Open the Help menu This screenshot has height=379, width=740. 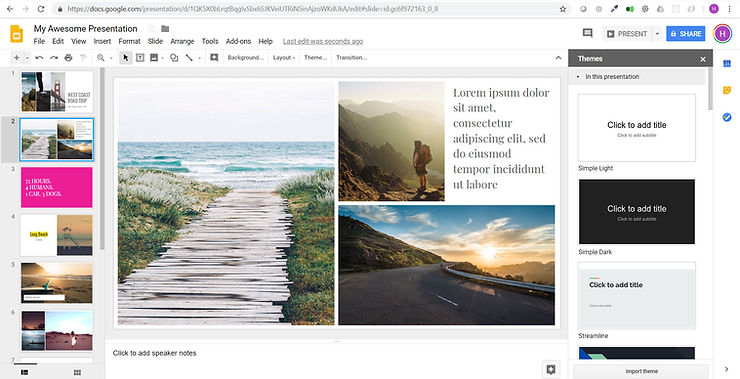[265, 42]
